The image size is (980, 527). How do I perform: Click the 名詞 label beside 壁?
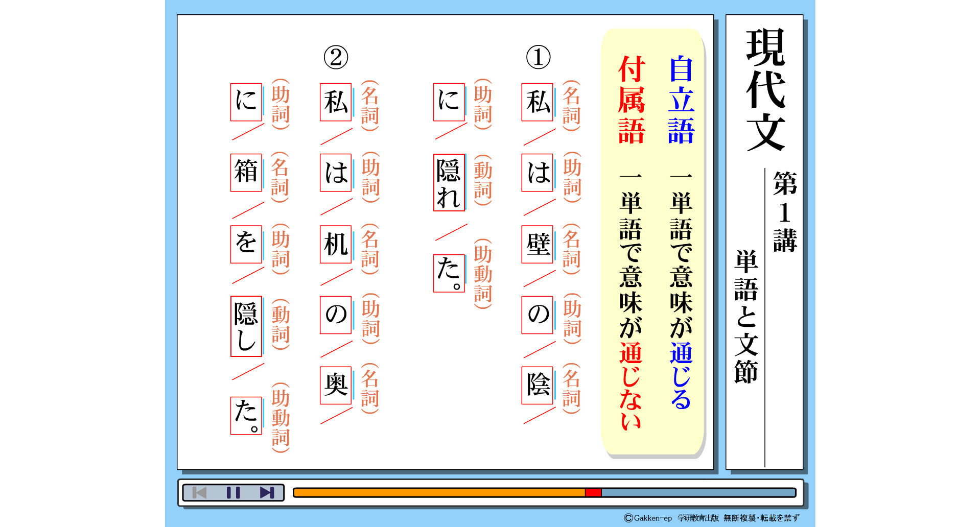coord(572,249)
